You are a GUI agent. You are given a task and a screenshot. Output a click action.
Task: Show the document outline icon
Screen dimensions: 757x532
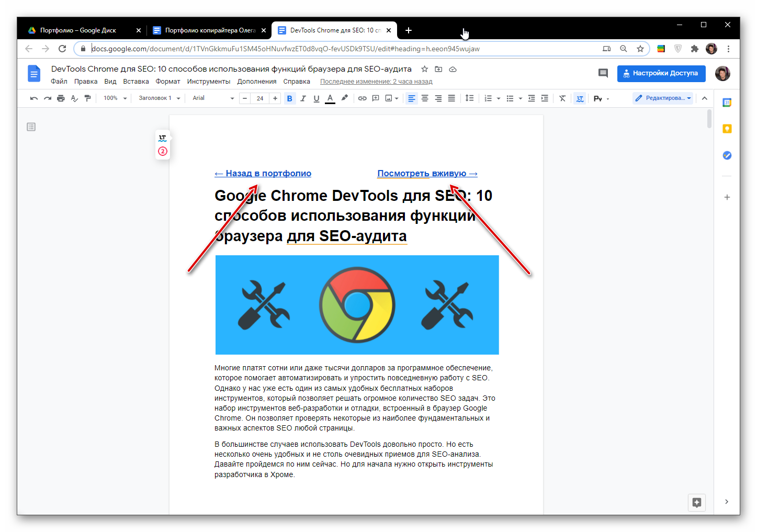(31, 127)
